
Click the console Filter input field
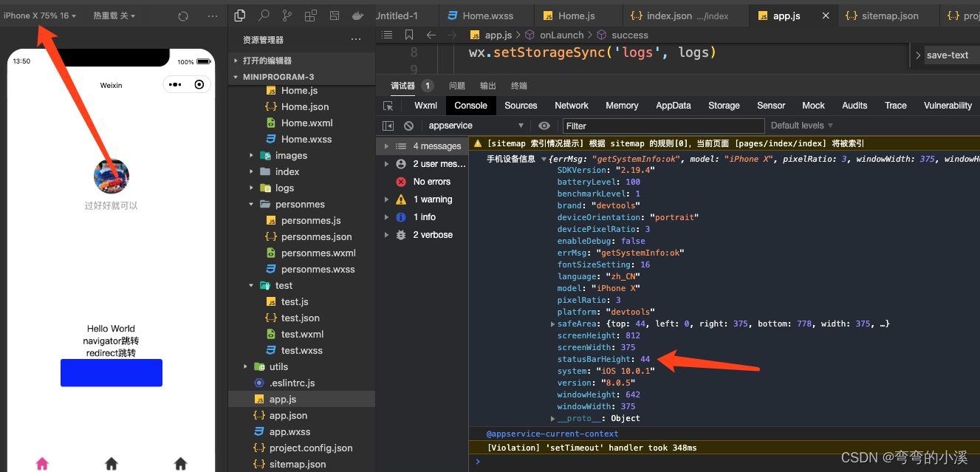pos(663,126)
